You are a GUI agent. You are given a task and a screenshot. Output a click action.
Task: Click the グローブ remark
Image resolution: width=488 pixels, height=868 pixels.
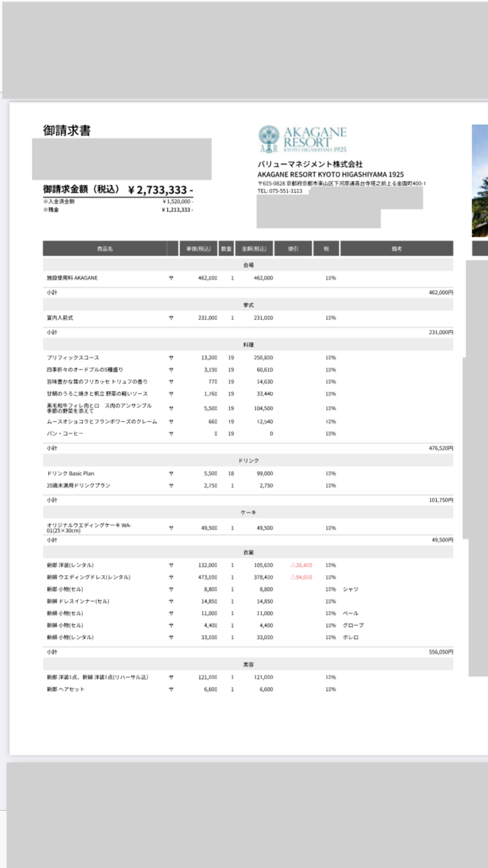click(352, 625)
